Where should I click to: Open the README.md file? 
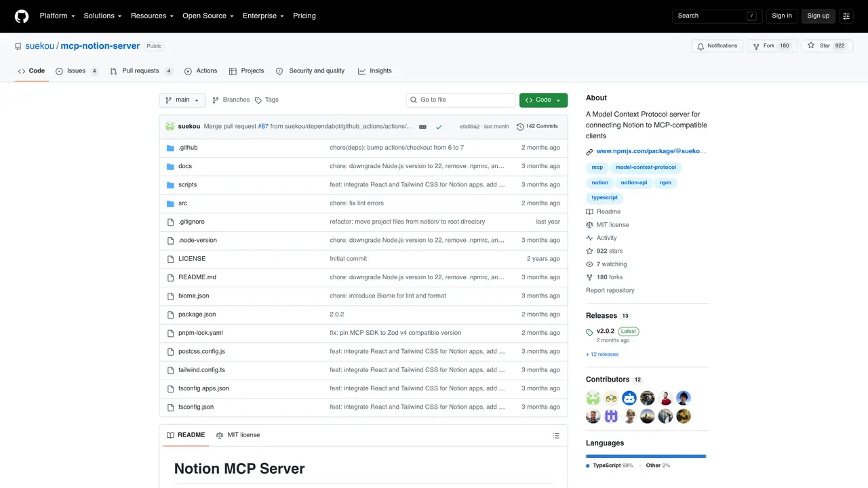197,277
